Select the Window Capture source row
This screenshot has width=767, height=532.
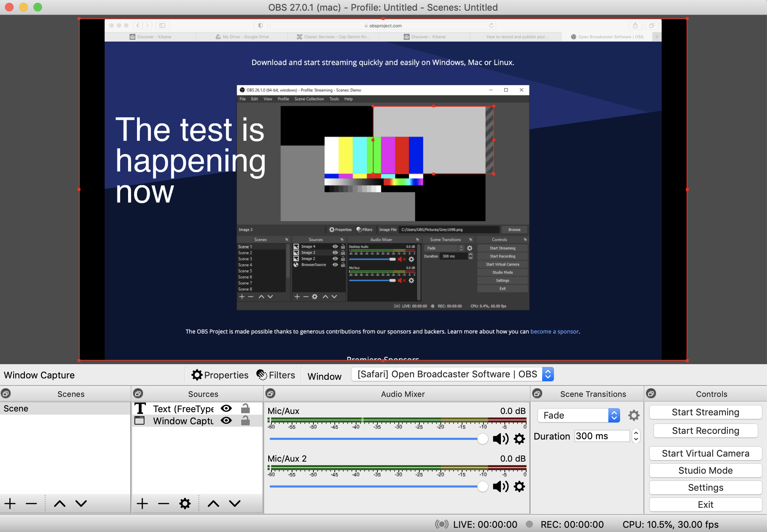(197, 421)
